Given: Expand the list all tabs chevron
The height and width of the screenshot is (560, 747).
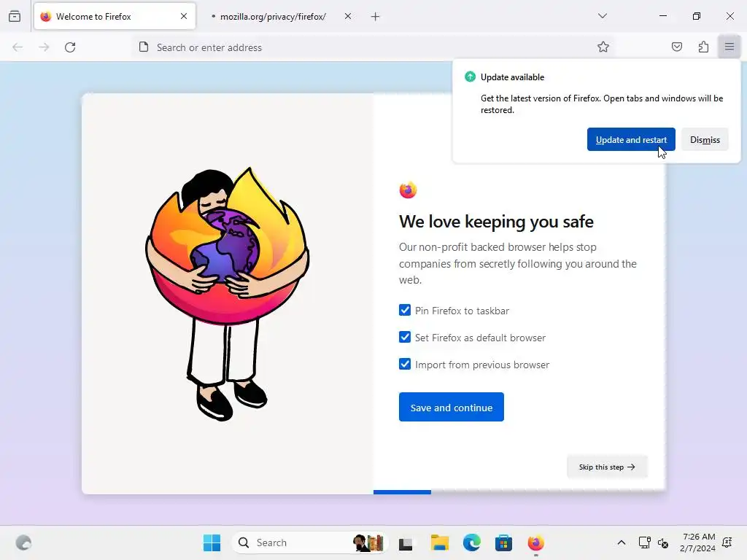Looking at the screenshot, I should pos(602,16).
